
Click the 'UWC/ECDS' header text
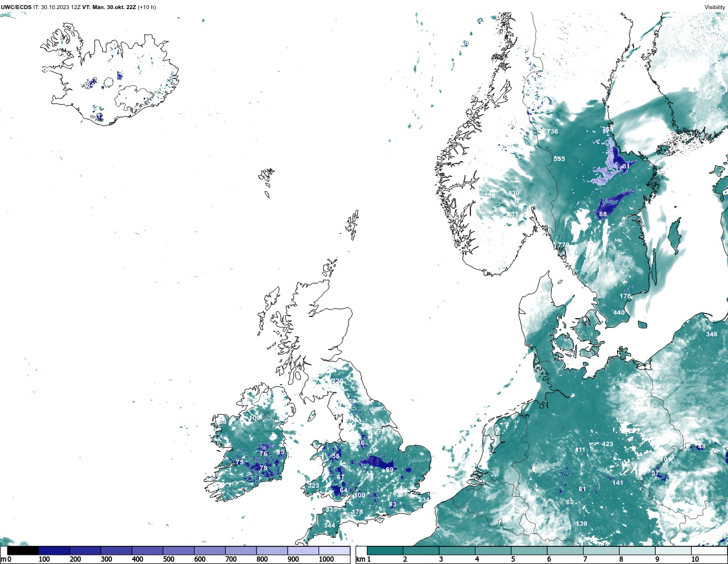click(x=16, y=7)
